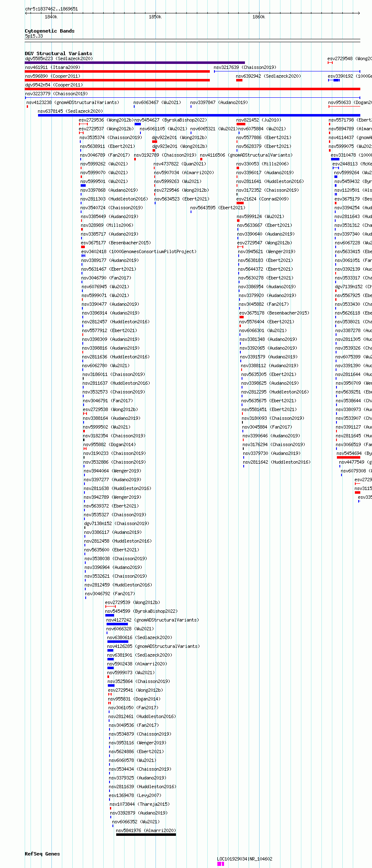The height and width of the screenshot is (868, 372).
Task: Open esv2729547 (Wong2012b) variant
Action: click(x=265, y=243)
